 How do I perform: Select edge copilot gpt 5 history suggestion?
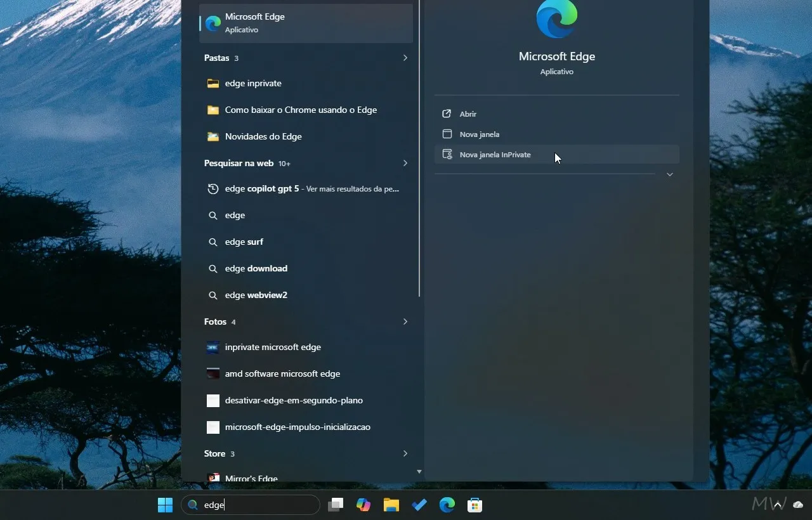click(x=306, y=188)
